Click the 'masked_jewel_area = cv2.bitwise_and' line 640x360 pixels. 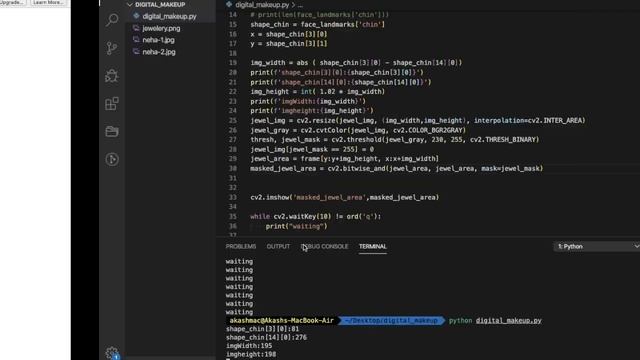[x=396, y=169]
